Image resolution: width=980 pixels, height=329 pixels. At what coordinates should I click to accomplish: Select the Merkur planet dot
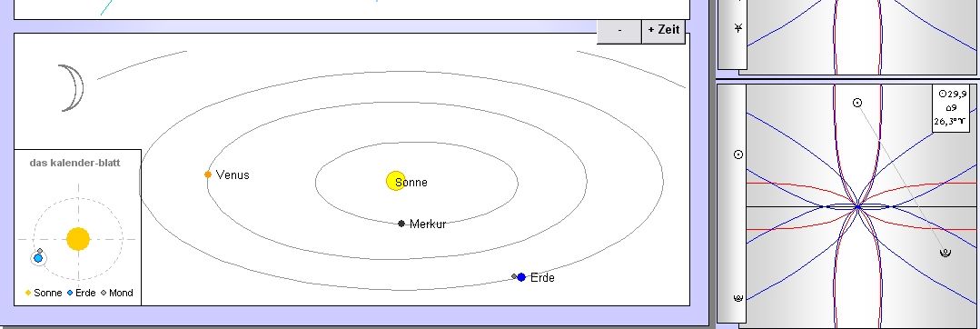pos(401,224)
